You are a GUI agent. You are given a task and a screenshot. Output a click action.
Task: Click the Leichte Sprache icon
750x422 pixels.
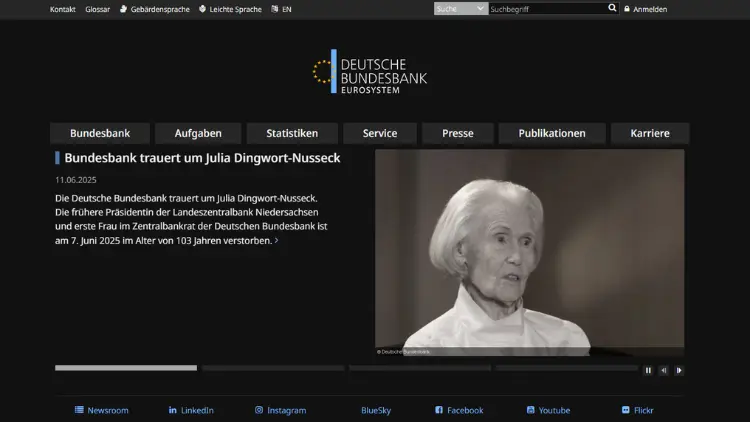202,9
